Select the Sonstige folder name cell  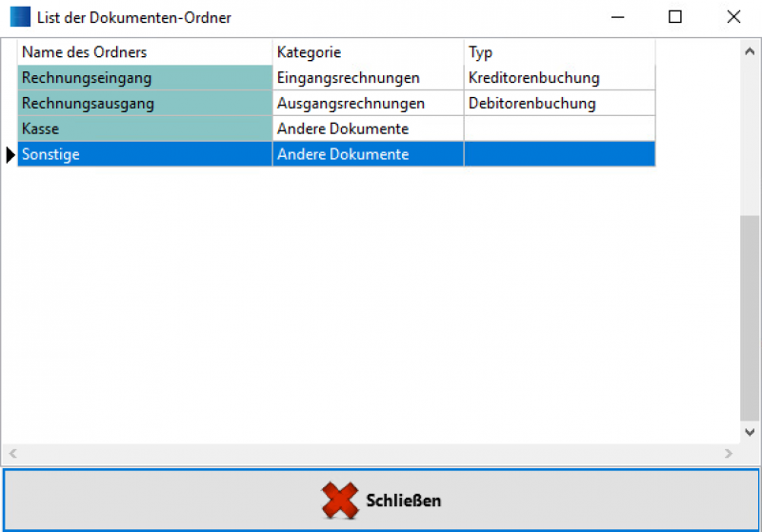click(x=145, y=154)
